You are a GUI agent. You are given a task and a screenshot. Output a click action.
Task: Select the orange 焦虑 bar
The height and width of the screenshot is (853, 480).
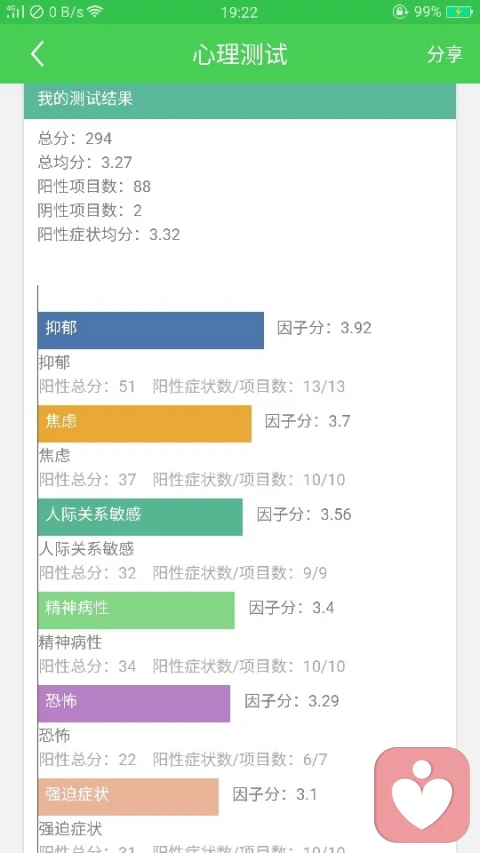coord(145,423)
